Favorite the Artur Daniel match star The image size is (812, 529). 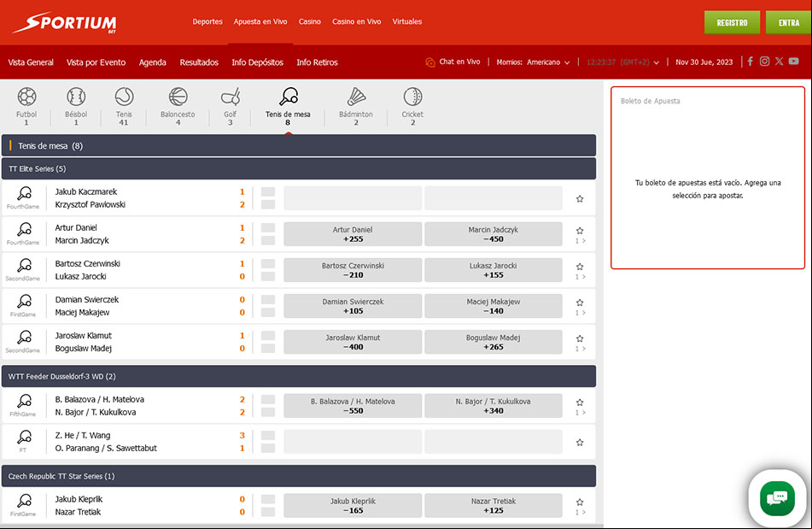[x=580, y=231]
